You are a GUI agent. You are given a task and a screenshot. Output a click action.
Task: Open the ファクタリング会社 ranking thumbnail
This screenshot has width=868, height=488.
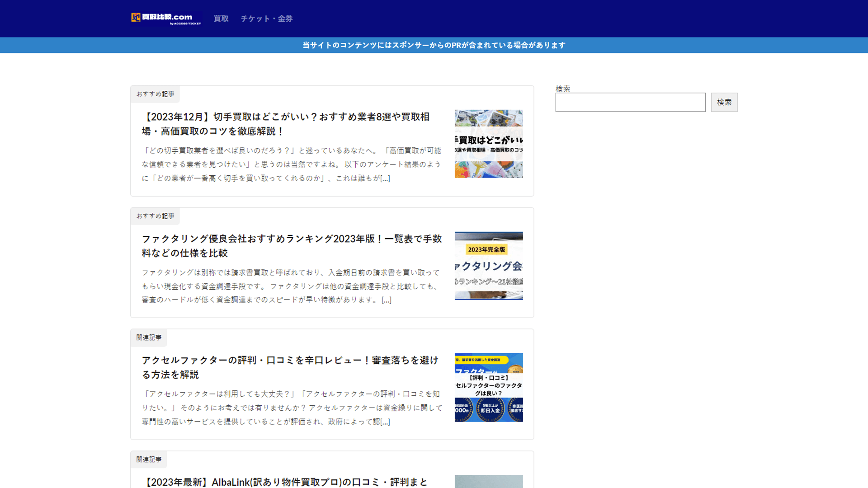[x=489, y=266]
